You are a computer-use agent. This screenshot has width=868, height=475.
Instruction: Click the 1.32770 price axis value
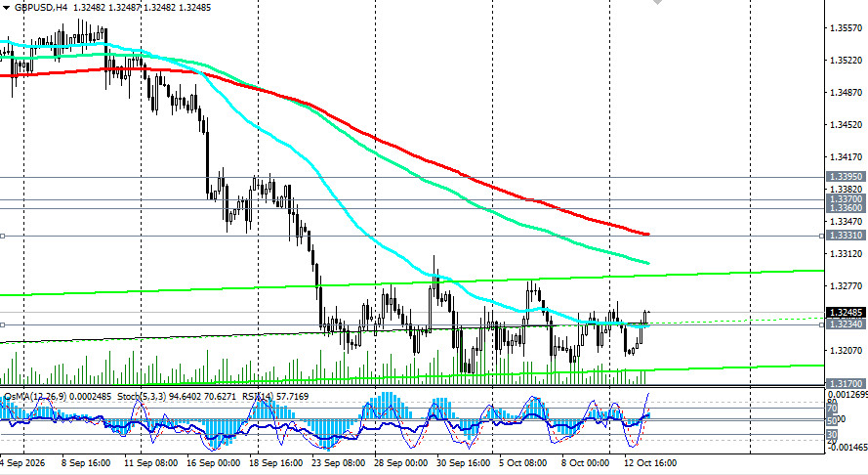(x=847, y=286)
